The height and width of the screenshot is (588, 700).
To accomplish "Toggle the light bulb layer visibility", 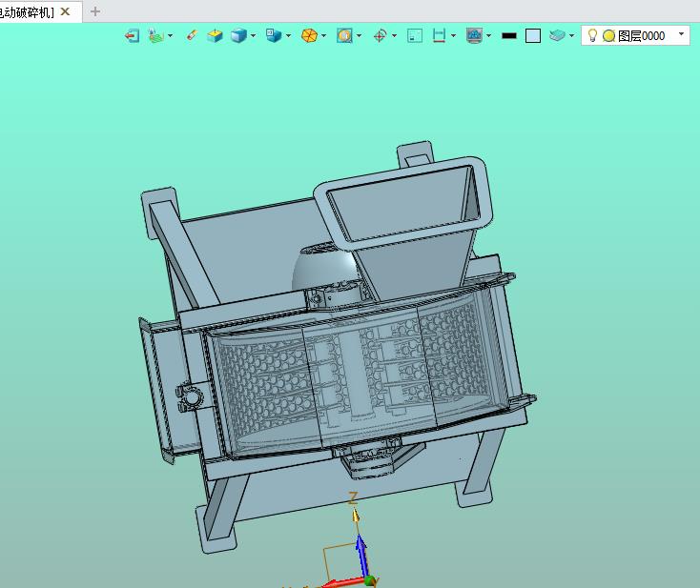I will click(x=592, y=35).
